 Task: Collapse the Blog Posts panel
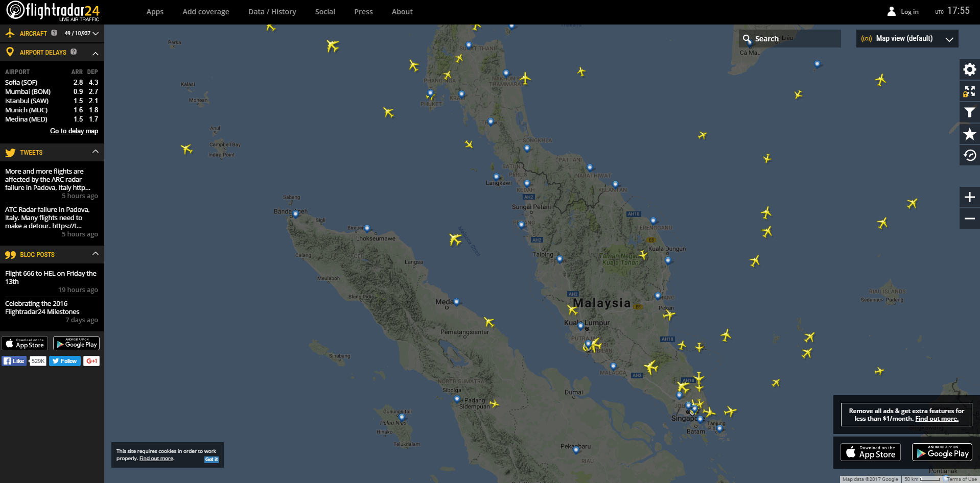click(x=96, y=254)
